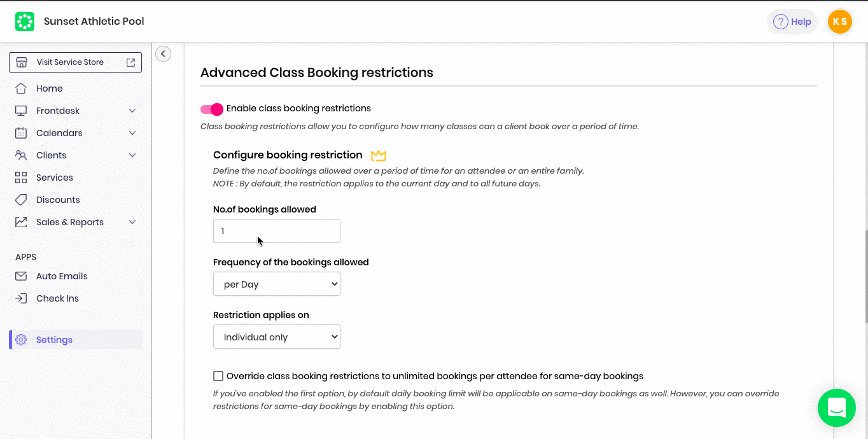Click the Home house icon in the sidebar
Viewport: 868px width, 439px height.
pyautogui.click(x=21, y=88)
